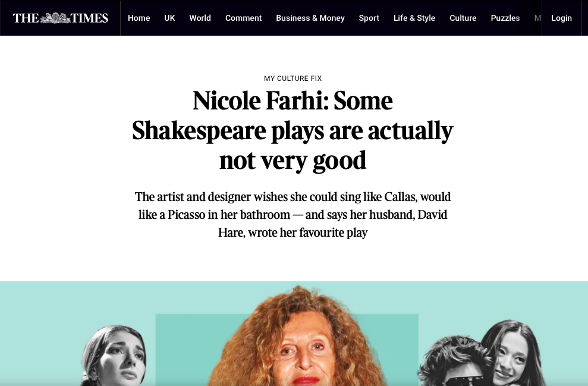Click the Nicole Farhi article headline

coord(293,130)
